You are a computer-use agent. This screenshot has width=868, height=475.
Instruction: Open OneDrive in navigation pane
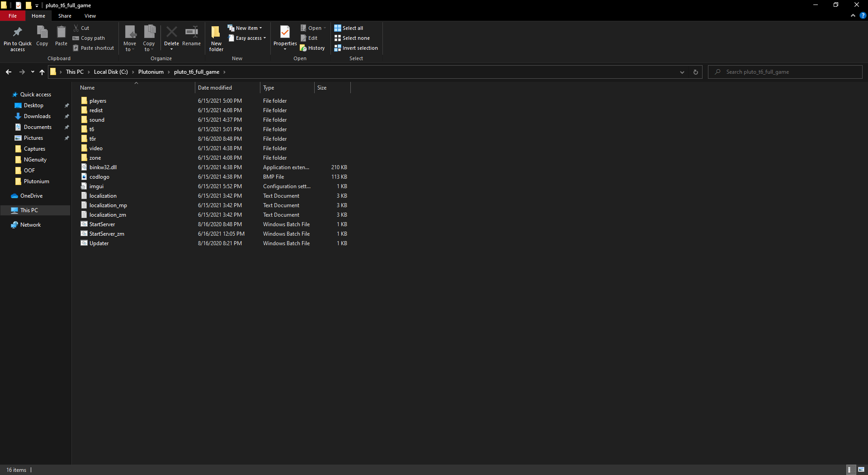click(31, 196)
